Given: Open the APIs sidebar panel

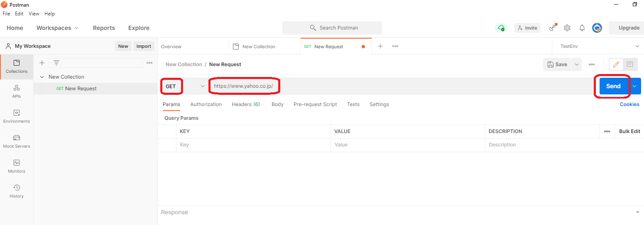Looking at the screenshot, I should pyautogui.click(x=17, y=91).
